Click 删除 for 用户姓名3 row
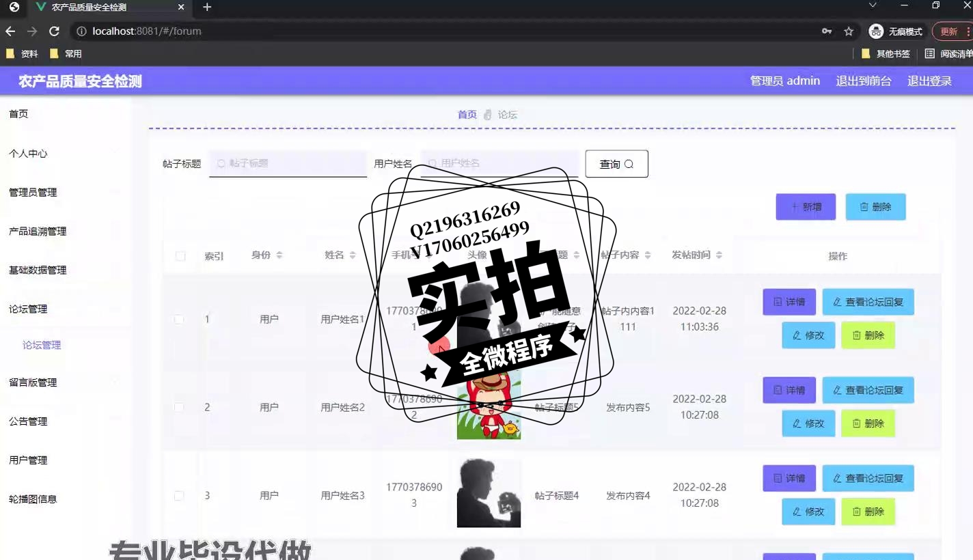Viewport: 973px width, 560px height. pos(868,512)
